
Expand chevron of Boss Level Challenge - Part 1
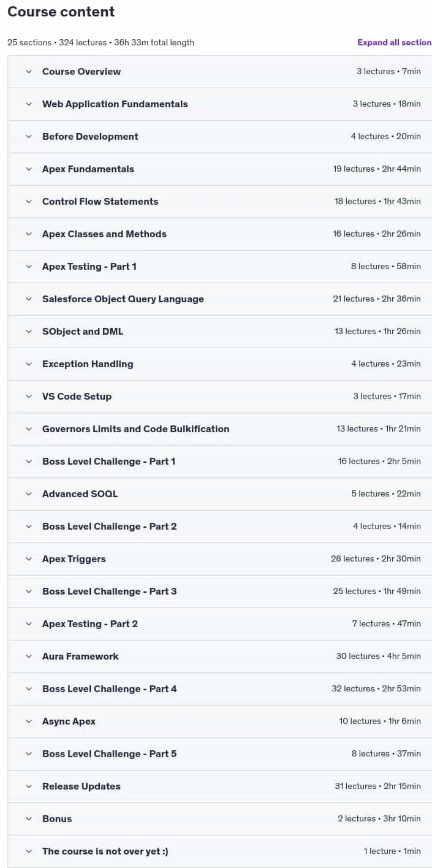click(29, 462)
